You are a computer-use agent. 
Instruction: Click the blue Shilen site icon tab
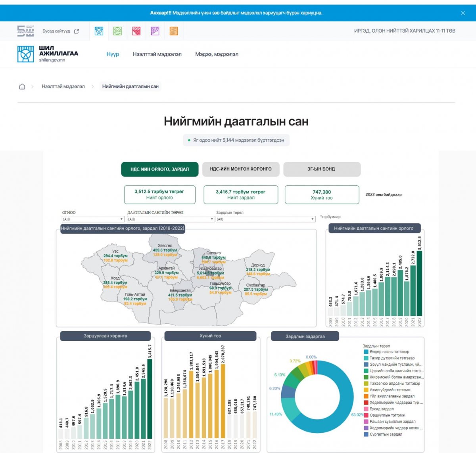tap(99, 31)
